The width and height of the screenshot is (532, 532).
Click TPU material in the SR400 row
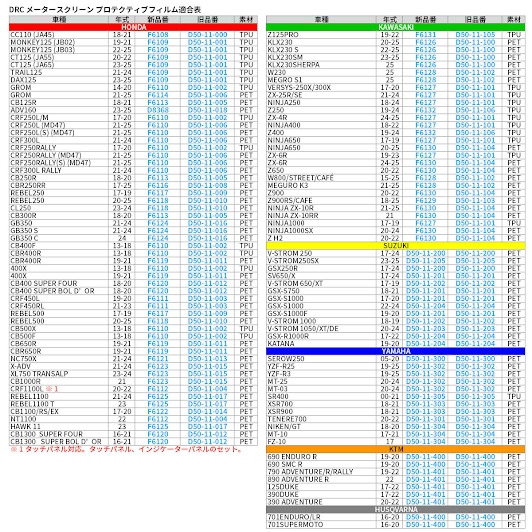point(514,396)
